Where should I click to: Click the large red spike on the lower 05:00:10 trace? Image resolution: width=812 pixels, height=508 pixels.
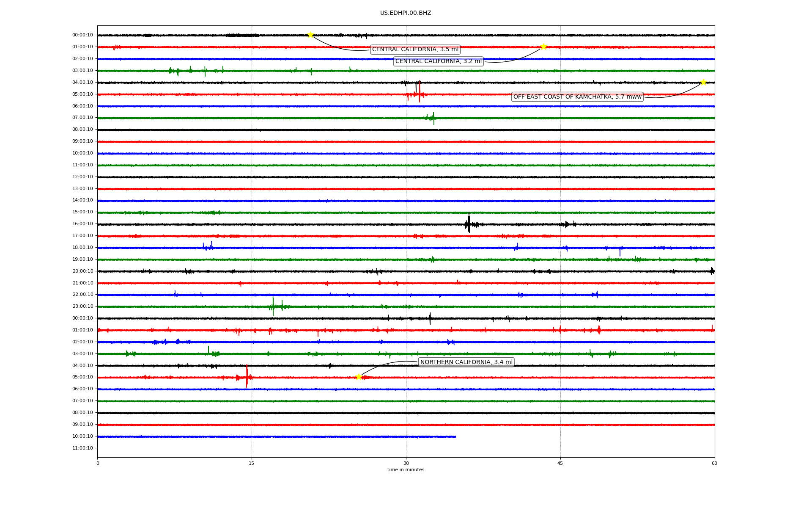247,376
